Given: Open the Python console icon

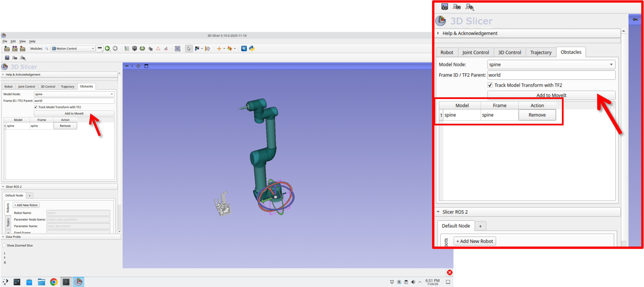Looking at the screenshot, I should pos(252,49).
